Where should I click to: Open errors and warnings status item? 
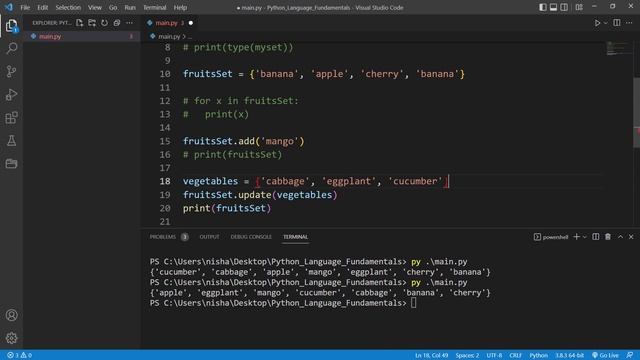tap(19, 355)
